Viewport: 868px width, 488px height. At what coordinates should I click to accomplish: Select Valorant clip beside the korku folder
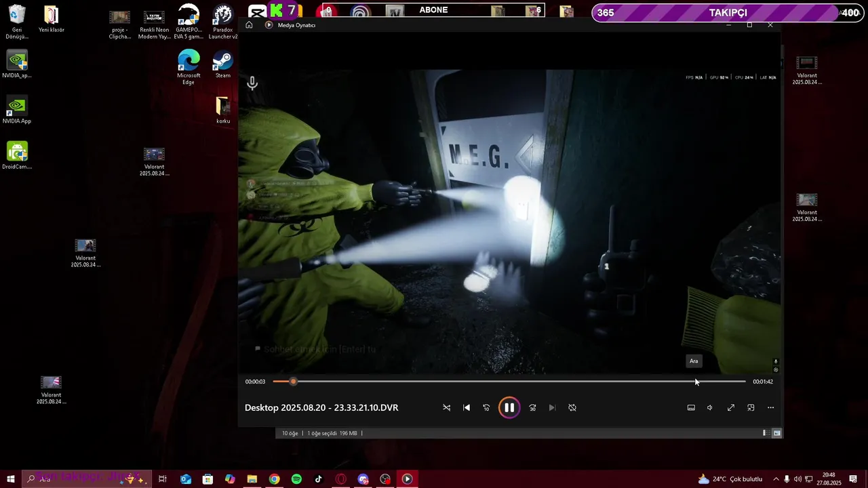(154, 162)
